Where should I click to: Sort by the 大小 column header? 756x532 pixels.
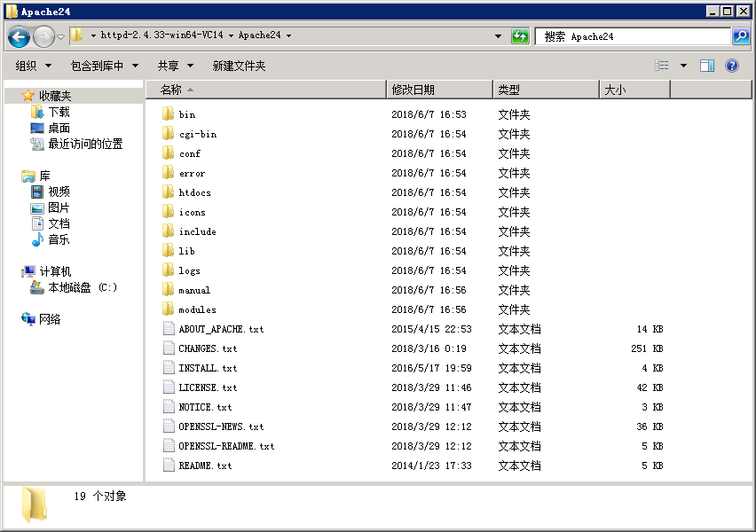pos(634,90)
